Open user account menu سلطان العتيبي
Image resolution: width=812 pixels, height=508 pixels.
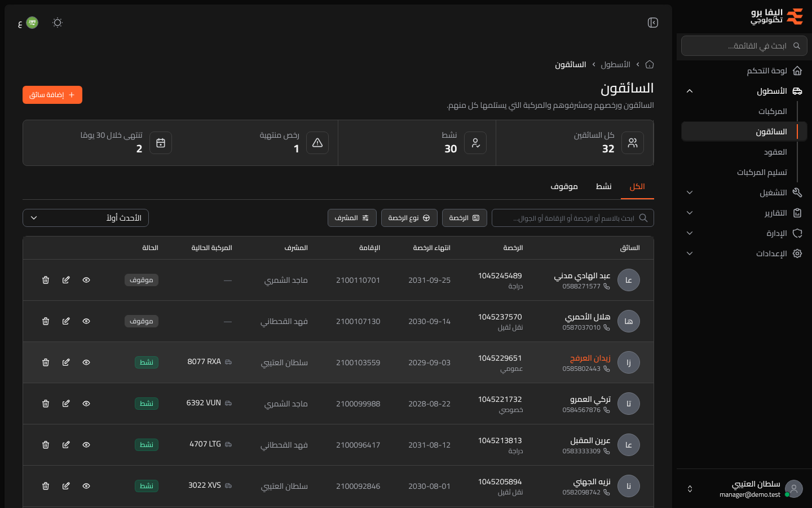744,489
